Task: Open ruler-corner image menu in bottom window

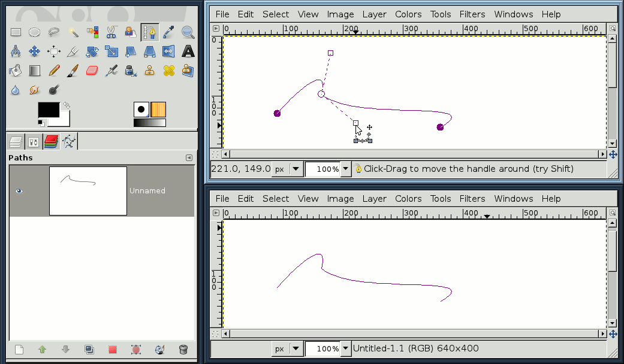Action: [x=216, y=213]
